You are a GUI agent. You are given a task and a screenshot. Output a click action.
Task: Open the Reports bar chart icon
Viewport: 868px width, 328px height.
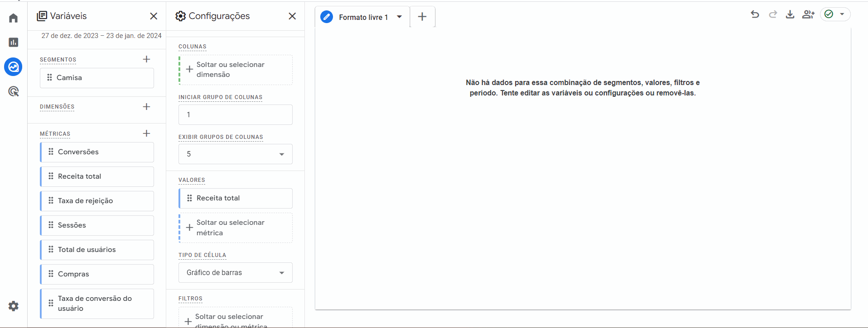pos(14,42)
